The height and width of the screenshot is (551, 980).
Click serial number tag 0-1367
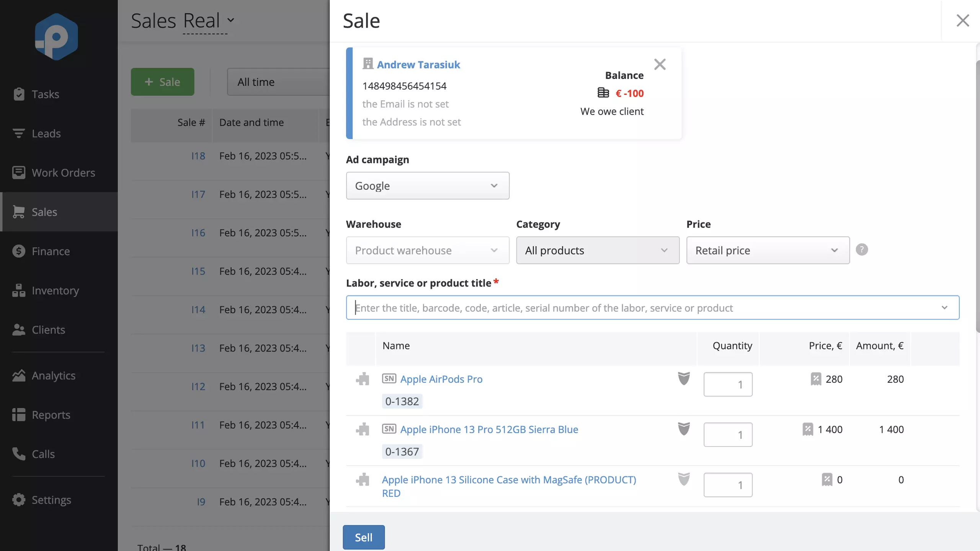tap(402, 452)
